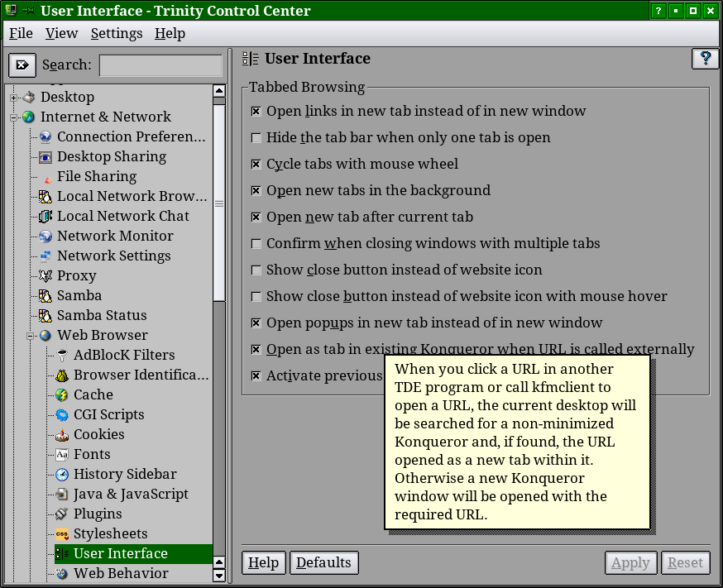
Task: Click the Stylesheets CSS icon
Action: point(62,533)
